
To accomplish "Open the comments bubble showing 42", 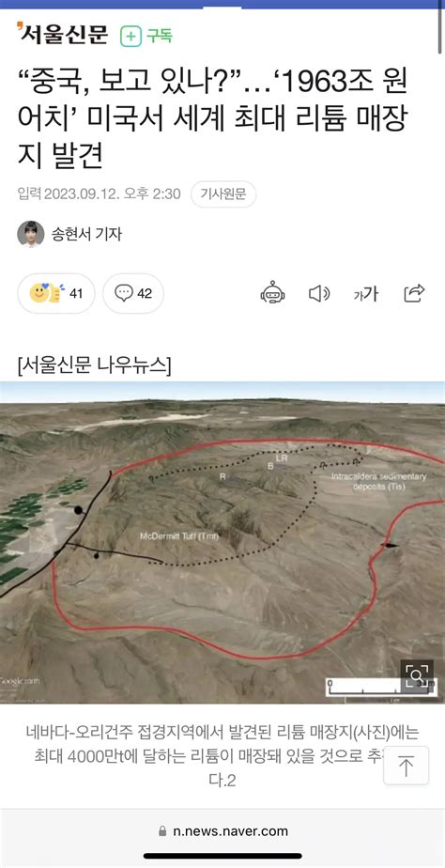I will coord(133,293).
